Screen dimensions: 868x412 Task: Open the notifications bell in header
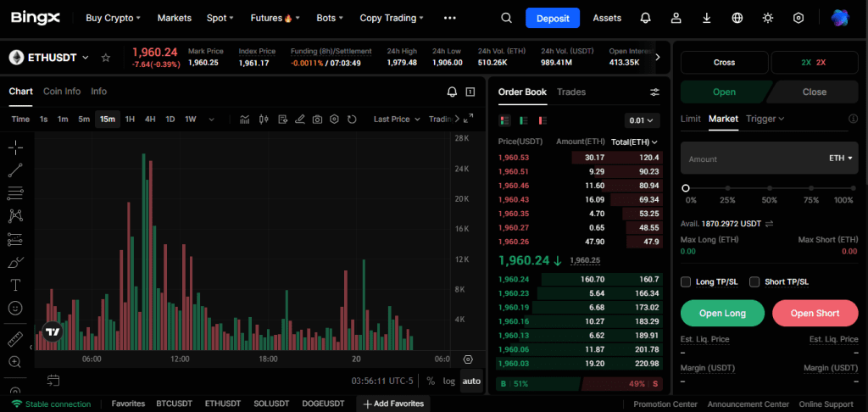pos(645,19)
